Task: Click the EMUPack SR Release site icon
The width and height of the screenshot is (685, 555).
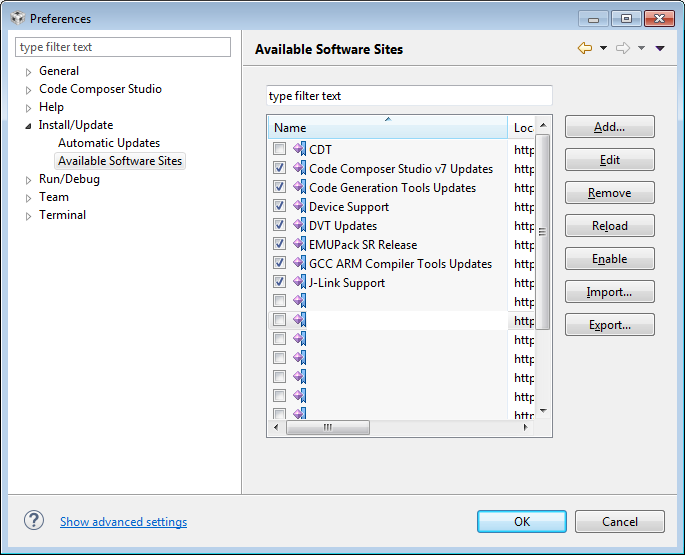Action: point(300,244)
